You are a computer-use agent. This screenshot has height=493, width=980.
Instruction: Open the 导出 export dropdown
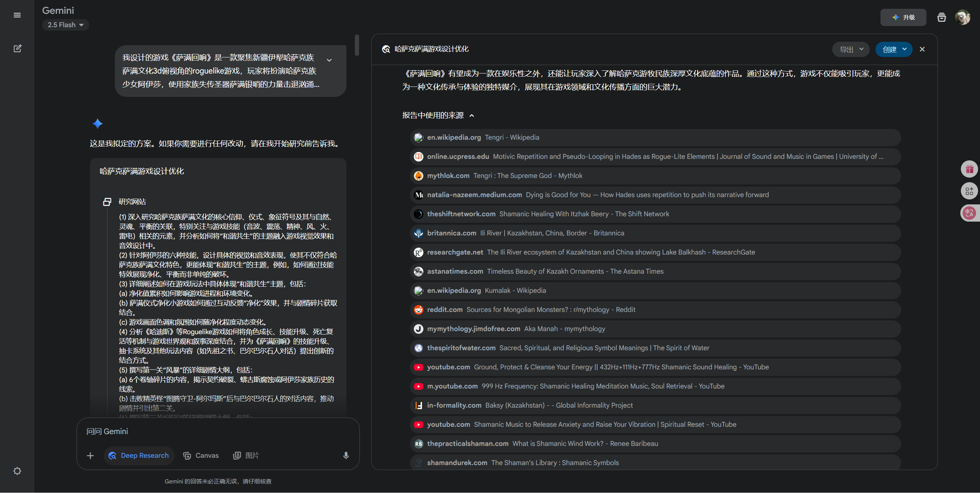point(851,49)
